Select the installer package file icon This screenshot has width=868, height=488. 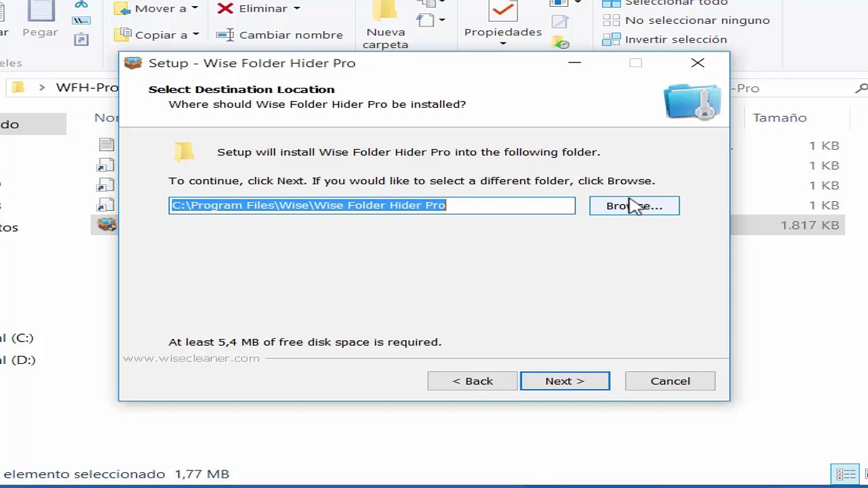point(106,224)
